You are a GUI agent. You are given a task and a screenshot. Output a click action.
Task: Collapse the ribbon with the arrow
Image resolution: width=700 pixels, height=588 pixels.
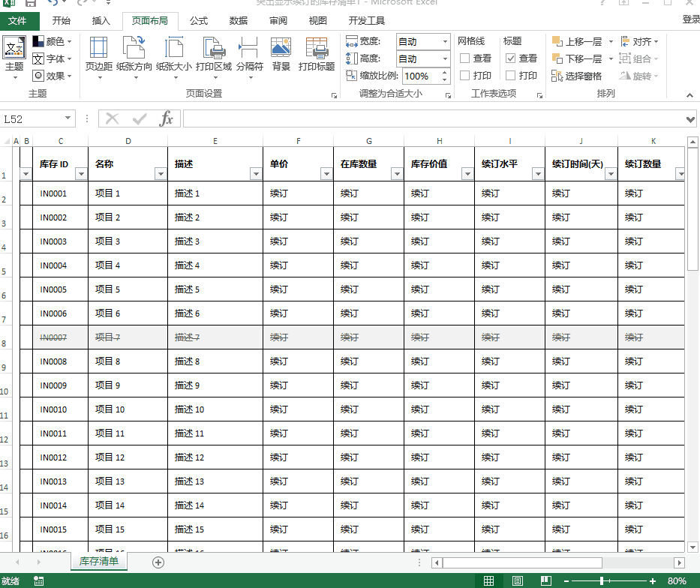tap(689, 95)
